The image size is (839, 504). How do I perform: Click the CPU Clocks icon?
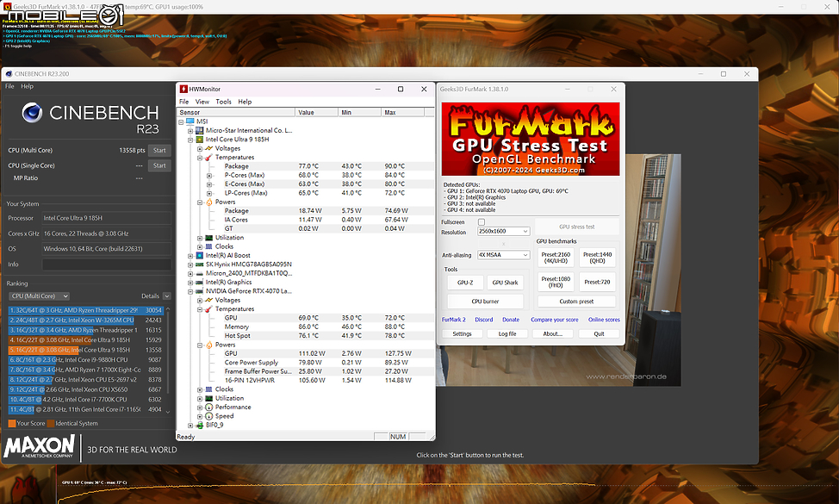pos(209,246)
